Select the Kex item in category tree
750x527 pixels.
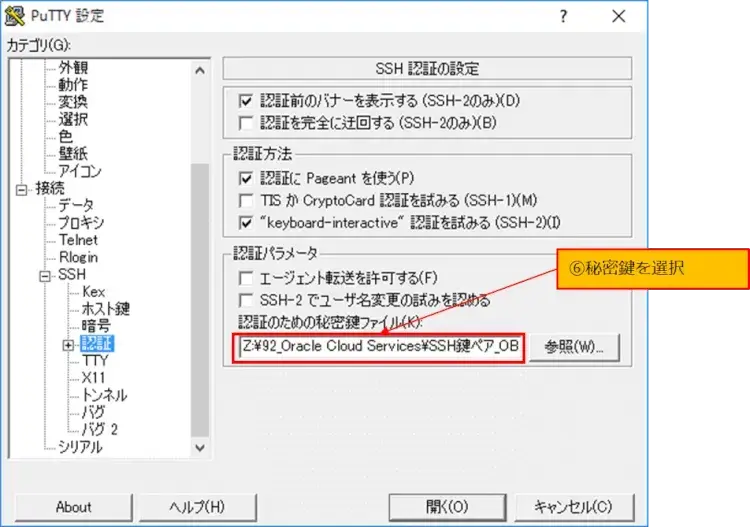pyautogui.click(x=93, y=292)
